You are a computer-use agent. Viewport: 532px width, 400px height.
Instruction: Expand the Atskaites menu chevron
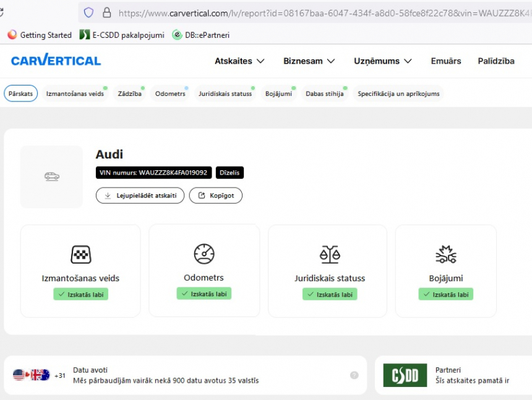[x=260, y=61]
